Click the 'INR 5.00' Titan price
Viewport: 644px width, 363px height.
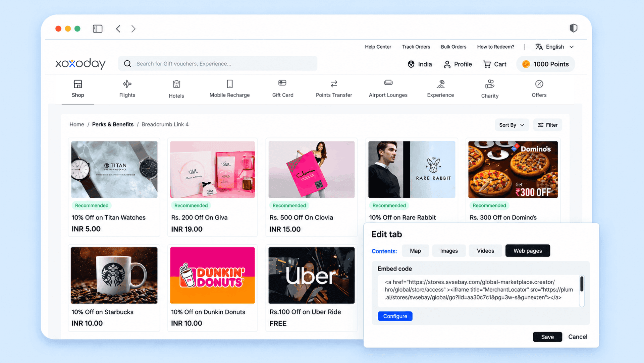(86, 229)
